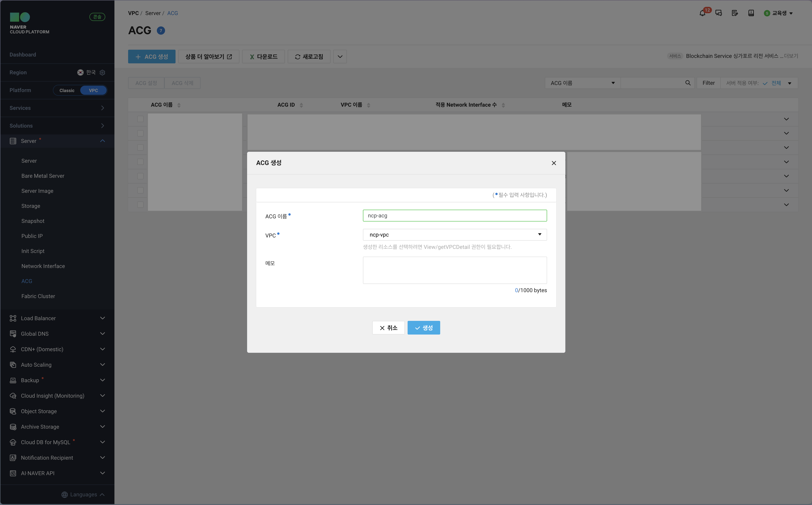812x505 pixels.
Task: Open the user guide book icon
Action: coord(751,13)
